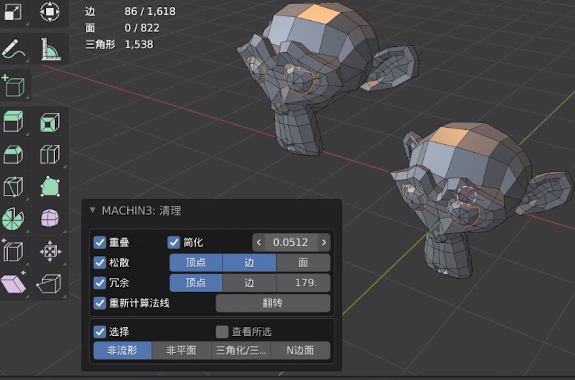Screen dimensions: 575x380
Task: Enable the 查看所选 checkbox
Action: pyautogui.click(x=222, y=332)
